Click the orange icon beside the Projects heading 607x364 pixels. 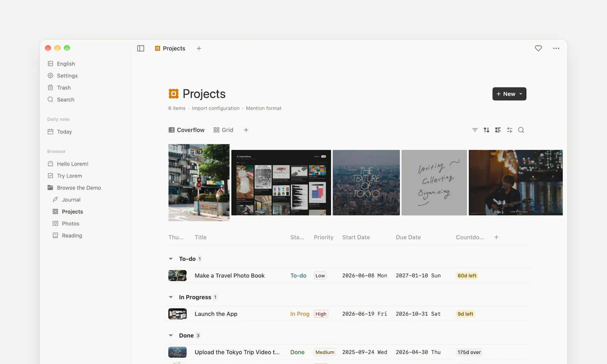pos(173,94)
